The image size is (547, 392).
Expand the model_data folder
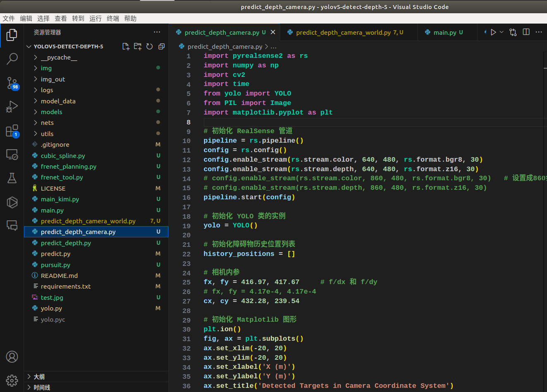96,101
